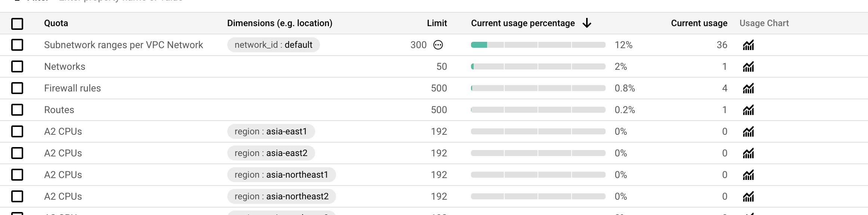Click the Dimensions column header
868x215 pixels.
(280, 23)
